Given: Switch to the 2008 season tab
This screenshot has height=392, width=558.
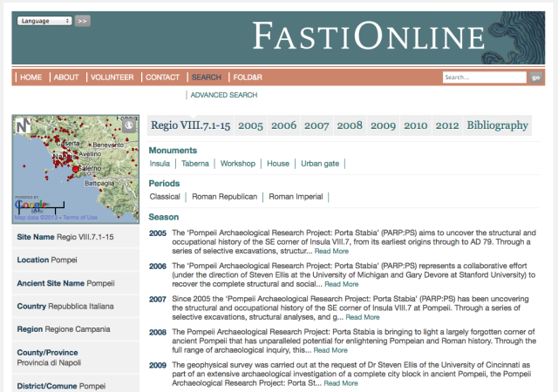Looking at the screenshot, I should [x=350, y=126].
